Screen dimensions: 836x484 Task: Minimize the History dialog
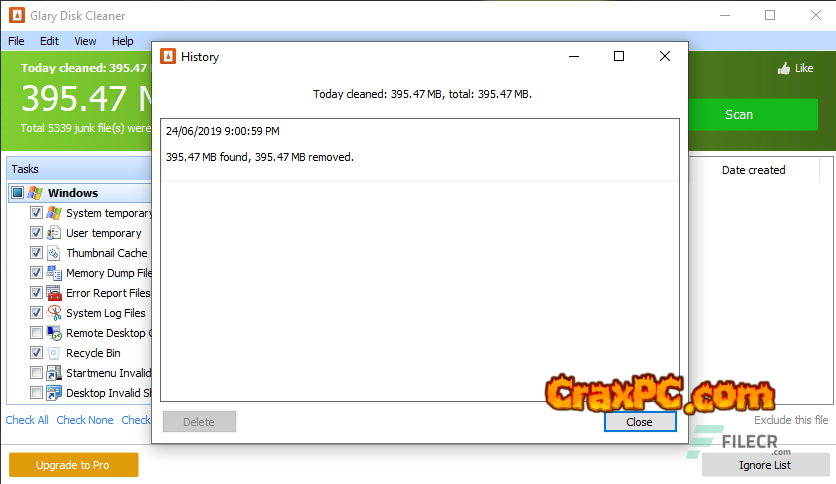tap(574, 56)
